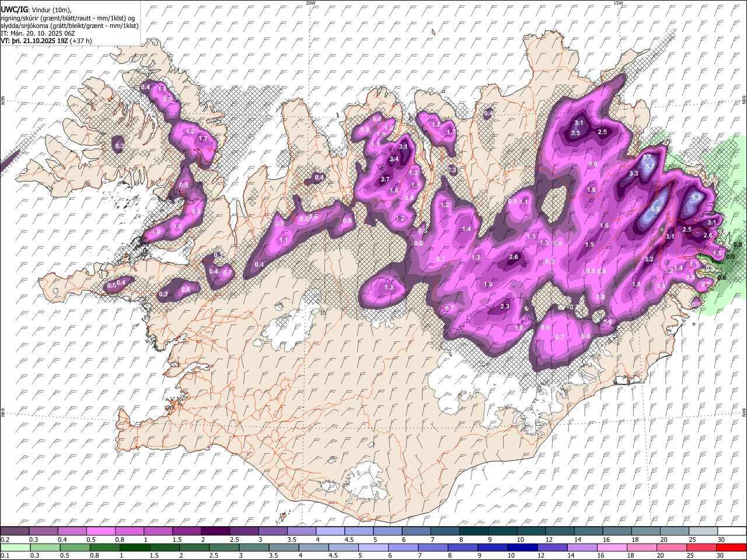Click the 2.3 snowfall value in the central highlands

[x=505, y=307]
